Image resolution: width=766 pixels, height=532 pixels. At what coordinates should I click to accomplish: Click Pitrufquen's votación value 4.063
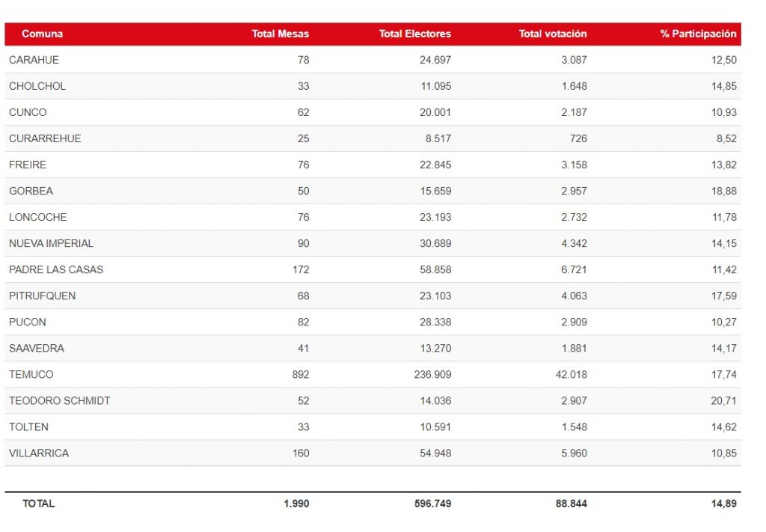point(574,296)
